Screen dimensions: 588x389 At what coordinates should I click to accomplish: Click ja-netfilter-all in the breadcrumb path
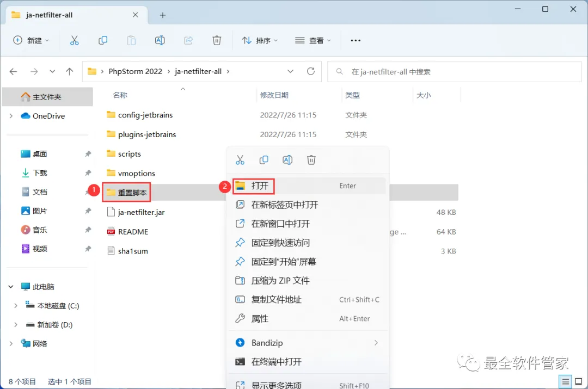(x=198, y=71)
